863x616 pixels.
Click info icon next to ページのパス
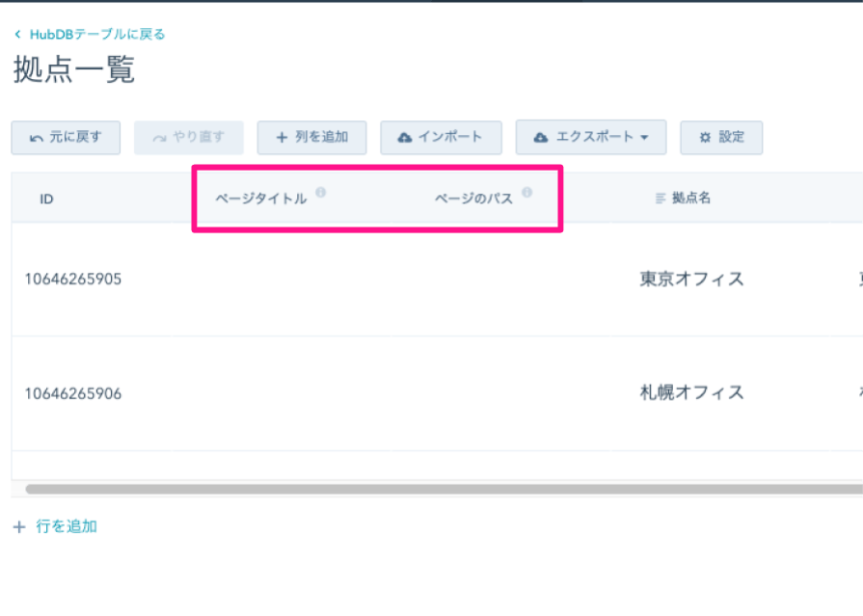526,192
